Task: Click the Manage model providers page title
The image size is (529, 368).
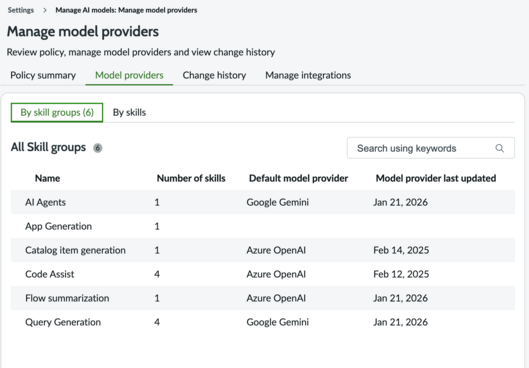Action: [x=83, y=31]
